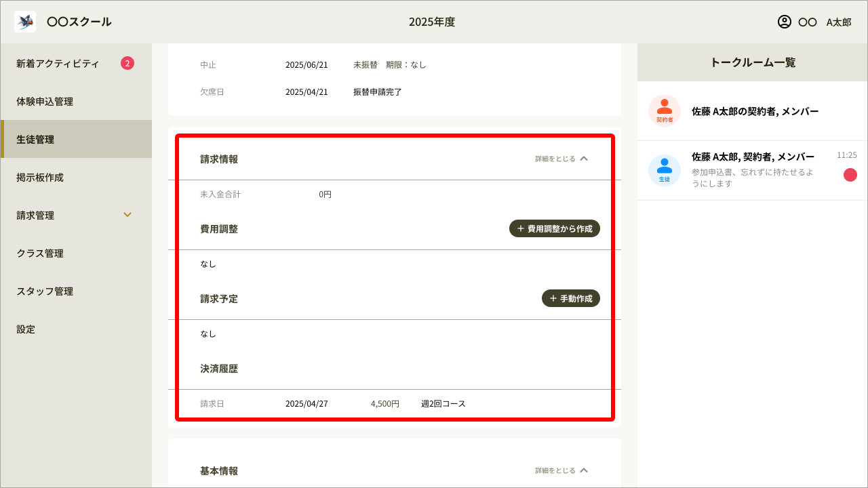Click the red unread dot in the talk room
868x488 pixels.
tap(850, 175)
